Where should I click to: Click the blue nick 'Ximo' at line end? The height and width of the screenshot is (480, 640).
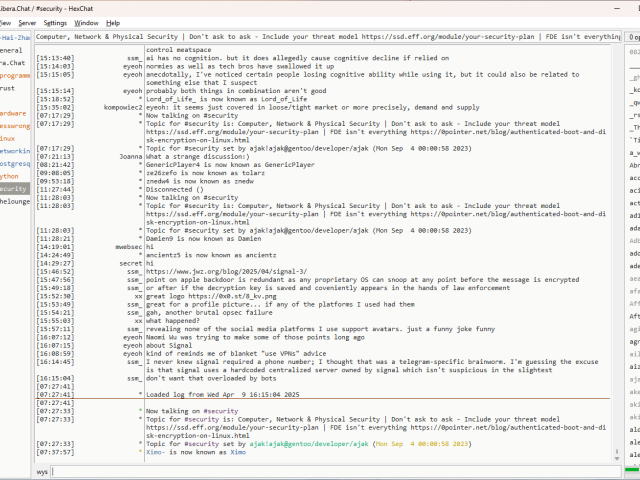point(238,452)
